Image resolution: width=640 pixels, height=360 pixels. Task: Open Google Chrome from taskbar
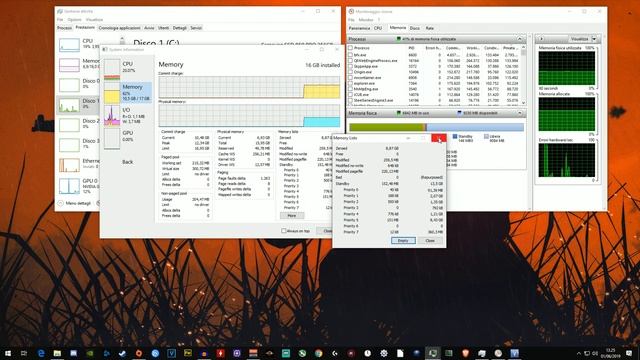pos(318,353)
